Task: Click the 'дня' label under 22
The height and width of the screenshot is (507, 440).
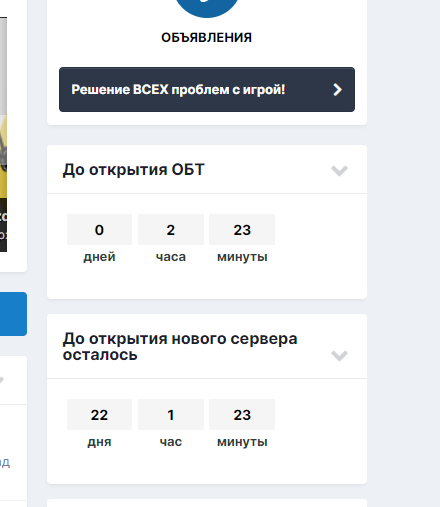Action: [99, 442]
